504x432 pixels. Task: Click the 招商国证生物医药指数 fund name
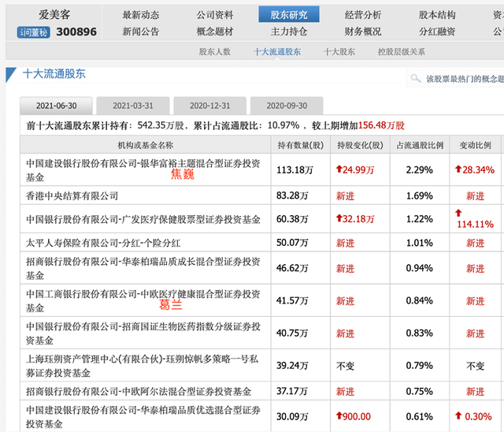[x=143, y=333]
